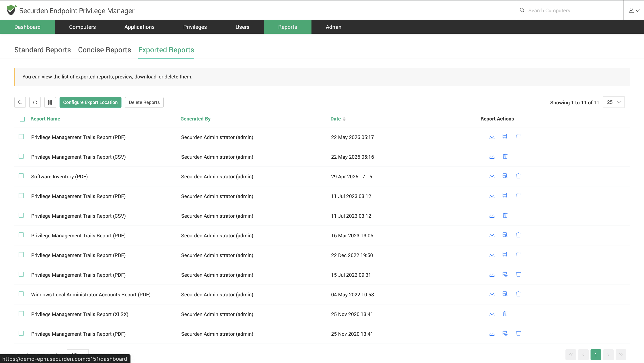644x363 pixels.
Task: Preview the Windows Local Administrator Accounts report
Action: pos(505,294)
